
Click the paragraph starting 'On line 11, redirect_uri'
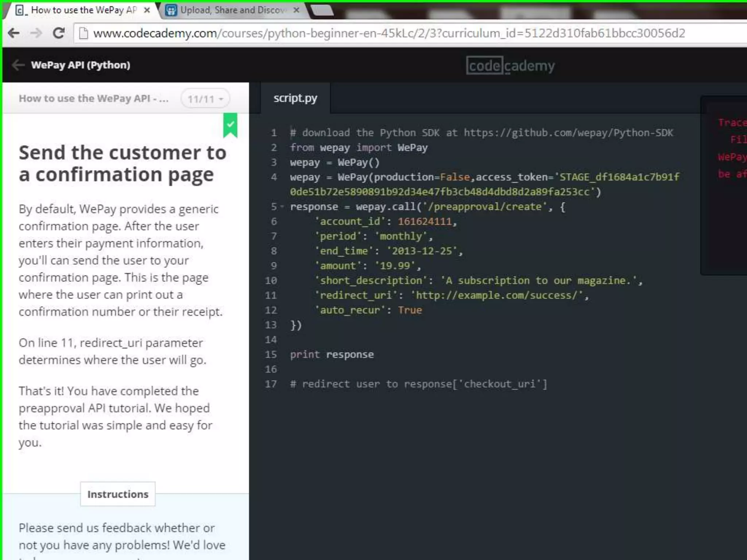[113, 351]
